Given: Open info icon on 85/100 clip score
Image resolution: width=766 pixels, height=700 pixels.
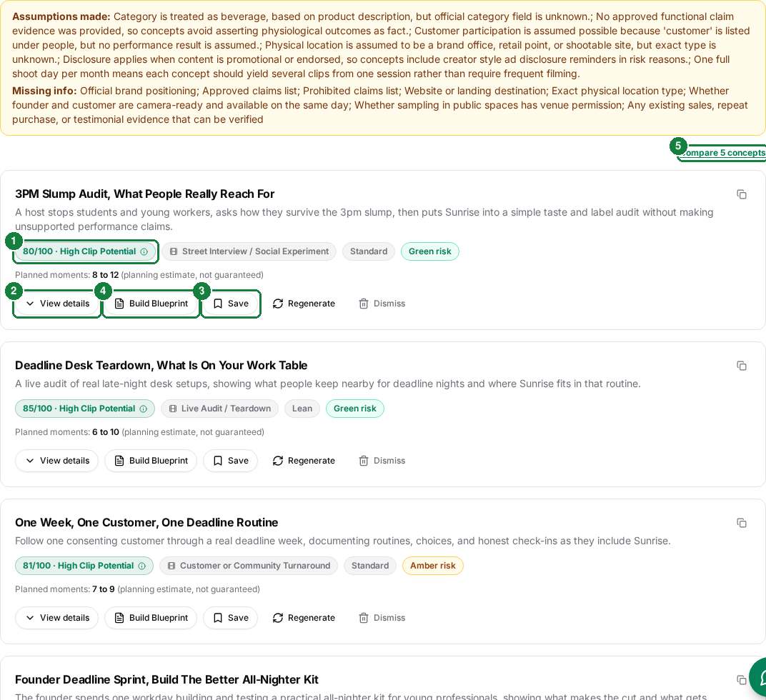Looking at the screenshot, I should pos(143,409).
